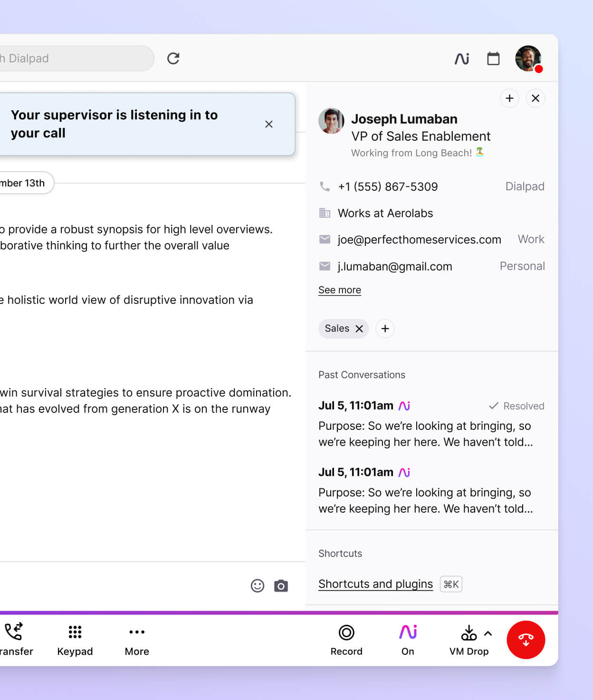Refresh using the reload icon
Screen dimensions: 593x700
tap(173, 58)
